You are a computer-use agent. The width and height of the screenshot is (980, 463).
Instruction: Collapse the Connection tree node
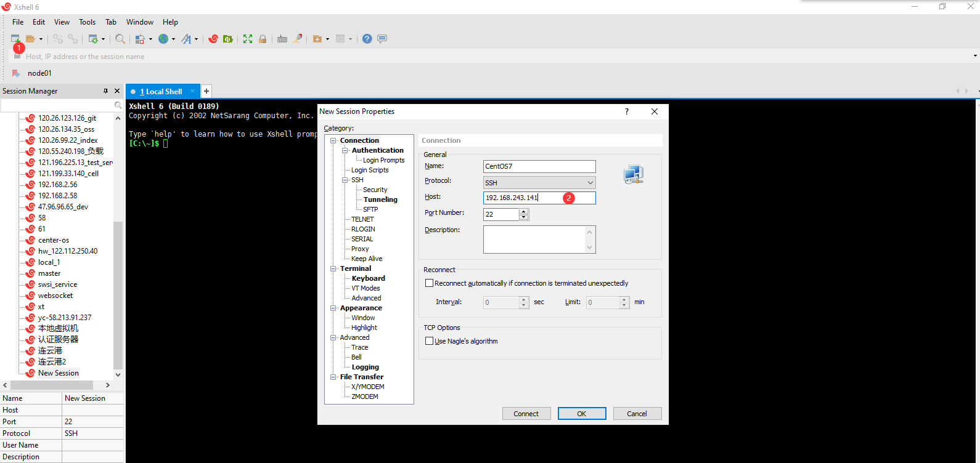[333, 140]
